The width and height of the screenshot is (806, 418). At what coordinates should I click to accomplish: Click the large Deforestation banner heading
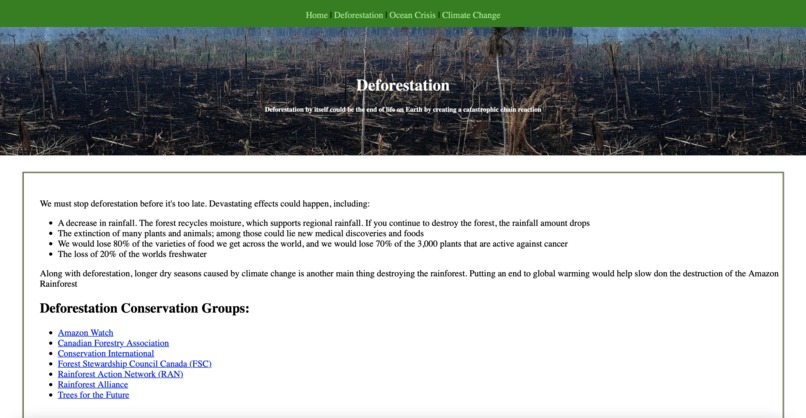tap(403, 85)
